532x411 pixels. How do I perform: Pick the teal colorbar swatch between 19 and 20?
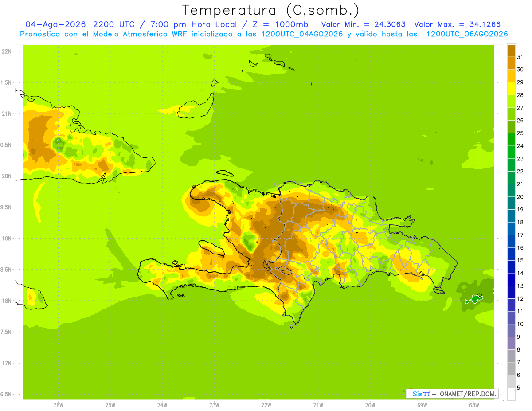coord(511,203)
